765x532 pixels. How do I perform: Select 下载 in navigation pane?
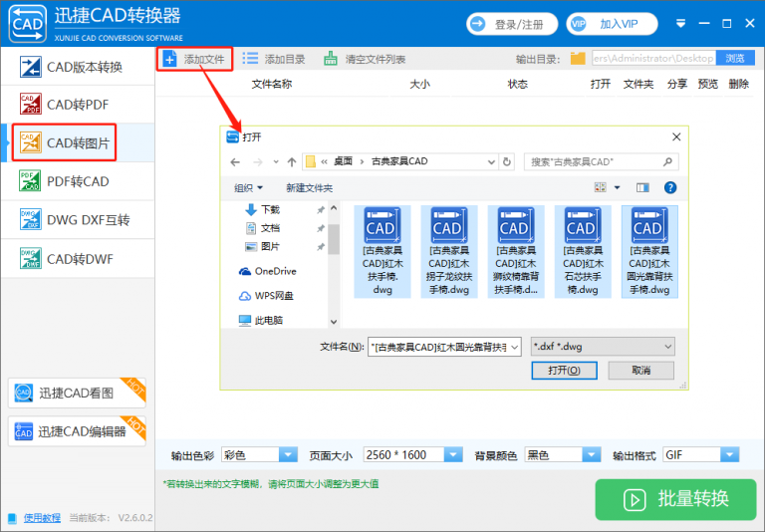pos(270,210)
